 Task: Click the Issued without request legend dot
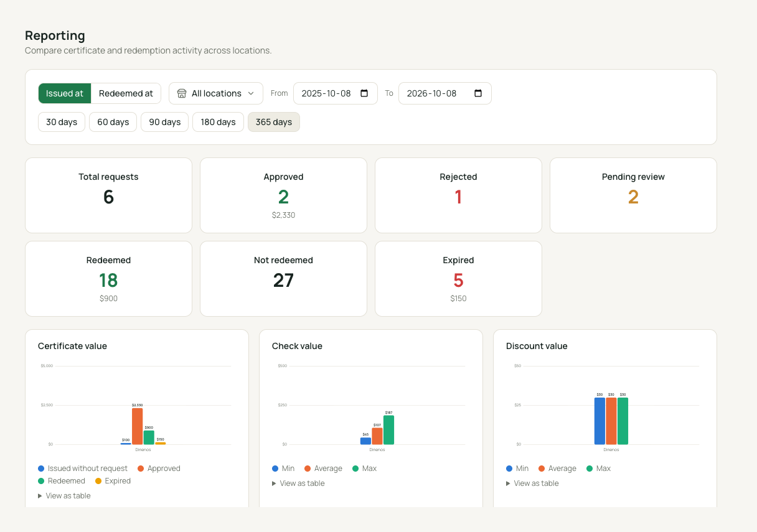pos(41,469)
